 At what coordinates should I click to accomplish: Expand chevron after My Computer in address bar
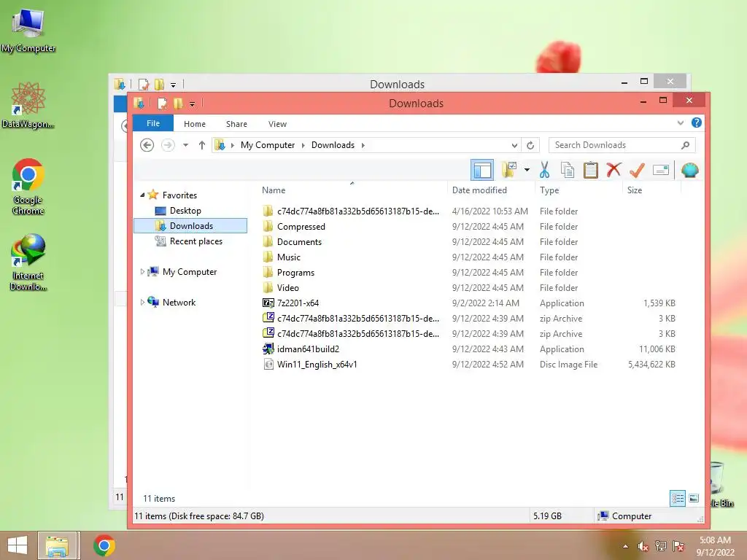coord(303,145)
